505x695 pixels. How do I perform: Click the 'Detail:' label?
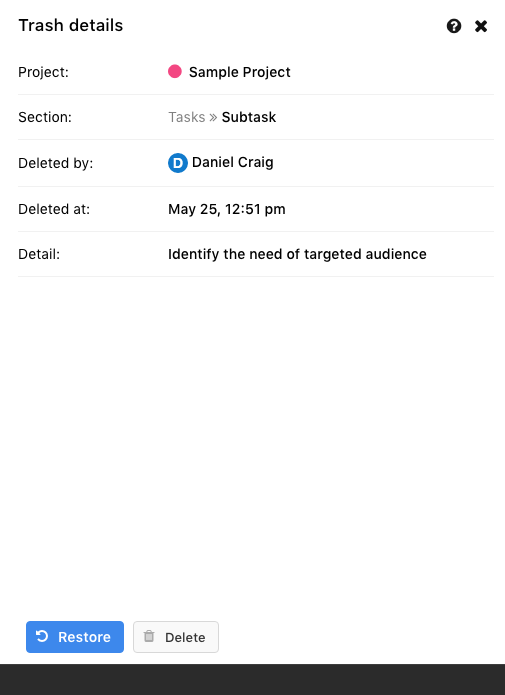tap(39, 254)
